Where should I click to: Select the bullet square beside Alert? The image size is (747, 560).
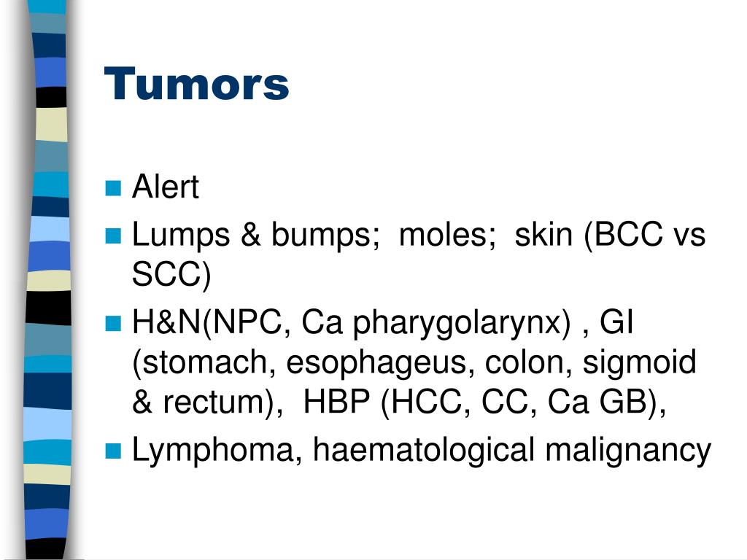coord(113,188)
